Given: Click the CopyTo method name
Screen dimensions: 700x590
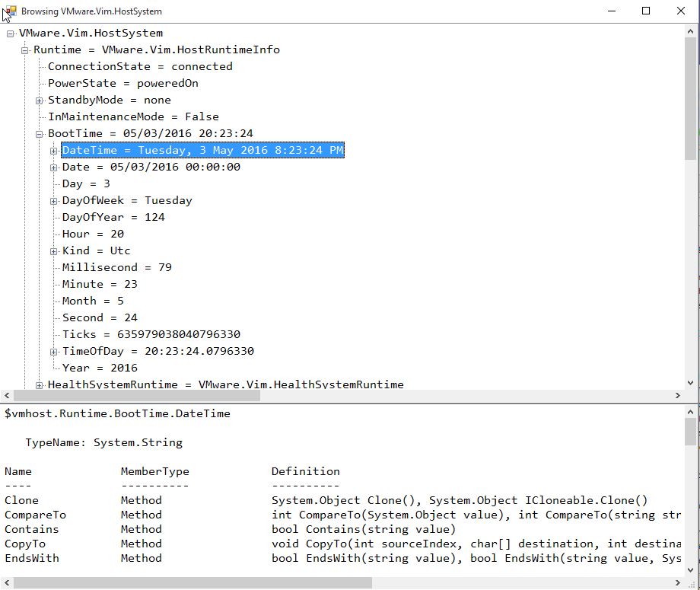Looking at the screenshot, I should click(x=25, y=544).
